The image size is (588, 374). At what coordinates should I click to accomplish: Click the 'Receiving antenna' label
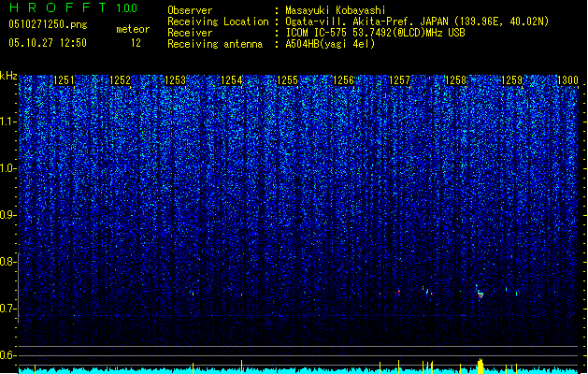215,44
